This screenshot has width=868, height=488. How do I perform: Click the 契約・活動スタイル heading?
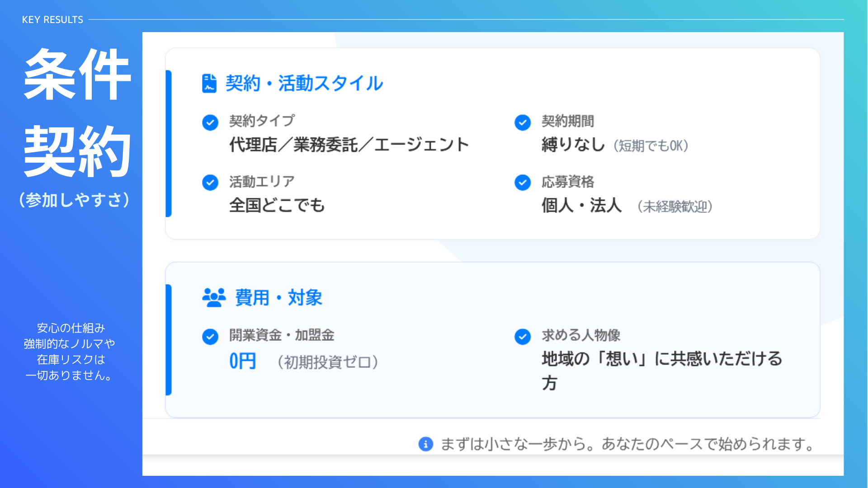coord(304,84)
